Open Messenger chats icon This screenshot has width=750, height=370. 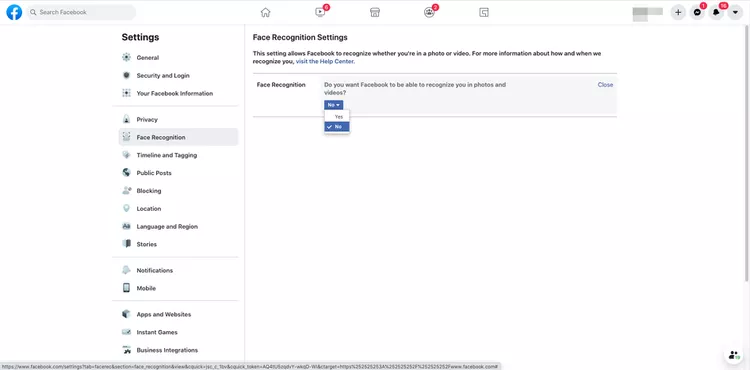(x=697, y=12)
